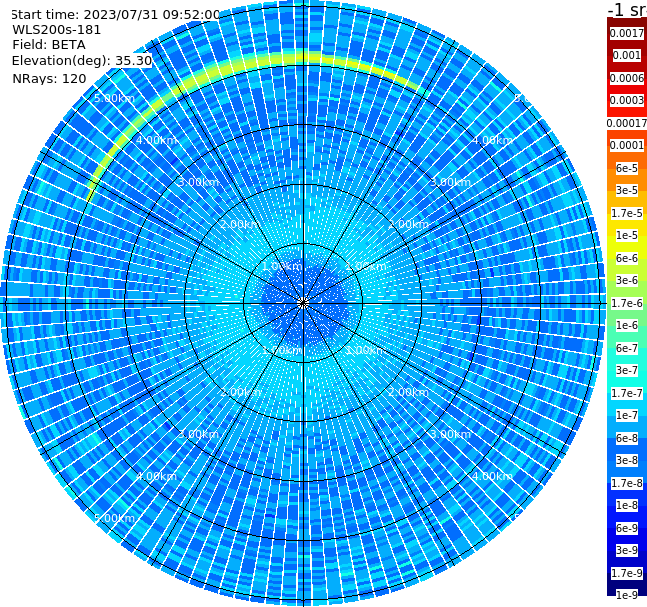Select the 1e-6 colorbar tick
647x607 pixels.
627,325
